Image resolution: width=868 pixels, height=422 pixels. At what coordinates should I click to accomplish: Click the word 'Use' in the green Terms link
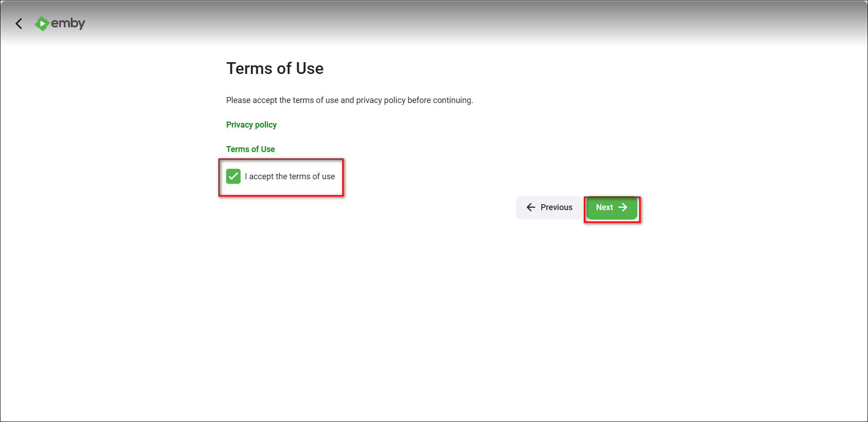pos(268,149)
